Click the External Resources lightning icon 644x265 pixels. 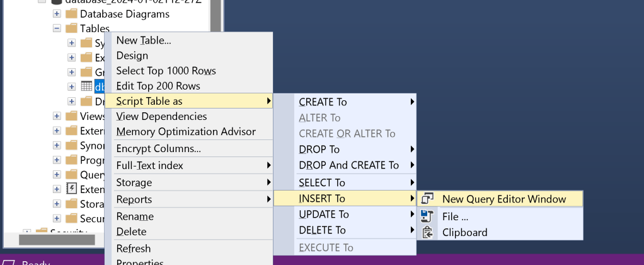click(71, 189)
